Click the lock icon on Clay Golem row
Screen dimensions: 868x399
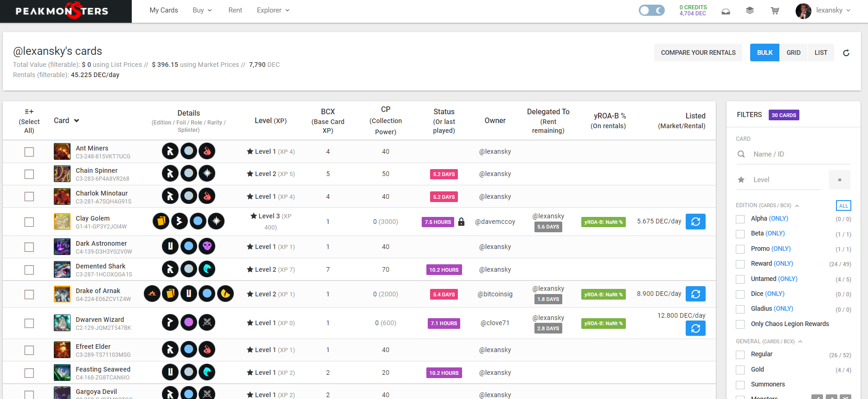click(x=461, y=222)
